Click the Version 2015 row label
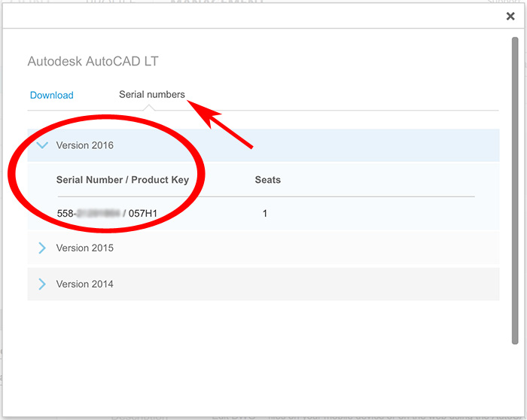This screenshot has height=420, width=527. pos(84,248)
